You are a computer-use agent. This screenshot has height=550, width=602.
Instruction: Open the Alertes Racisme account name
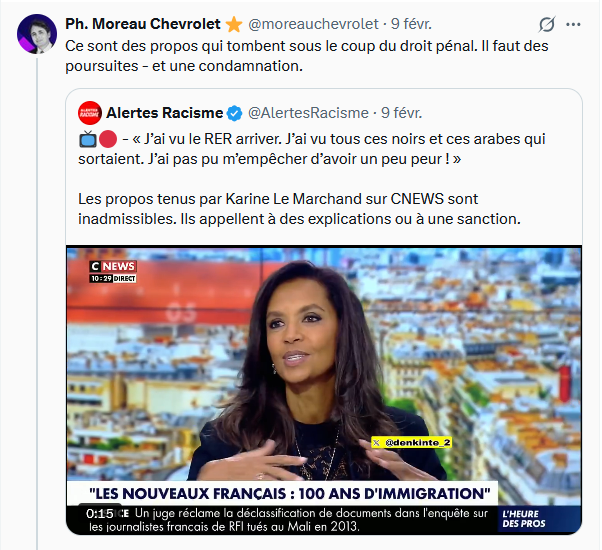[x=165, y=113]
